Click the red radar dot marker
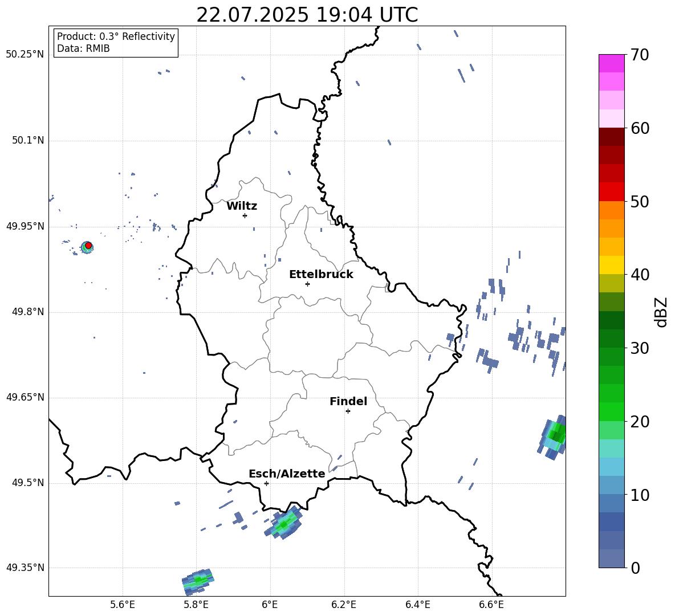Image resolution: width=675 pixels, height=616 pixels. point(88,245)
